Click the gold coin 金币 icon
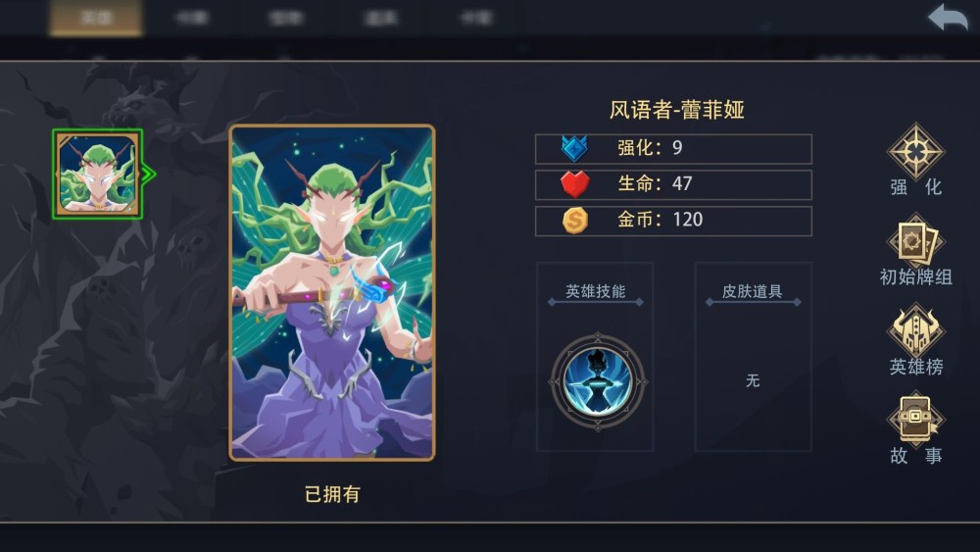 [575, 220]
